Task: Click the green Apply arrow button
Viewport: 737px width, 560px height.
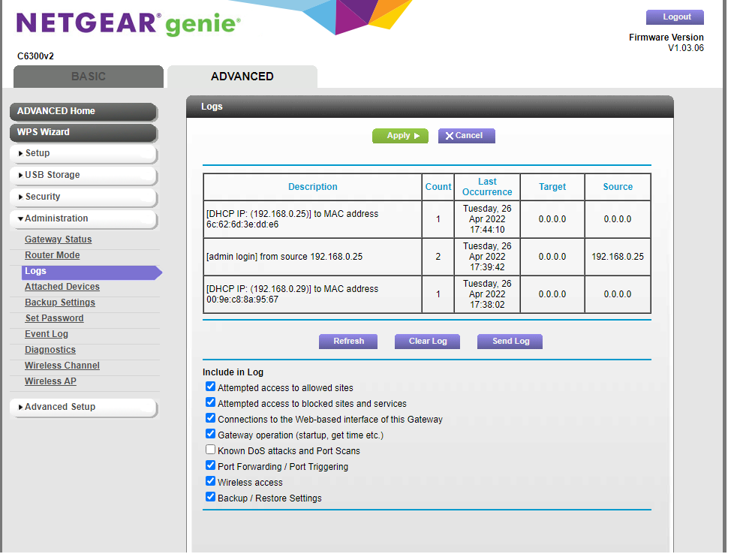Action: [x=400, y=136]
